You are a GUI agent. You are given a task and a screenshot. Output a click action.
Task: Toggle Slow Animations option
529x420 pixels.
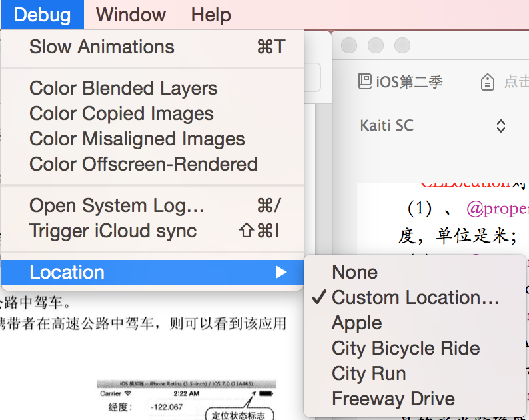102,47
